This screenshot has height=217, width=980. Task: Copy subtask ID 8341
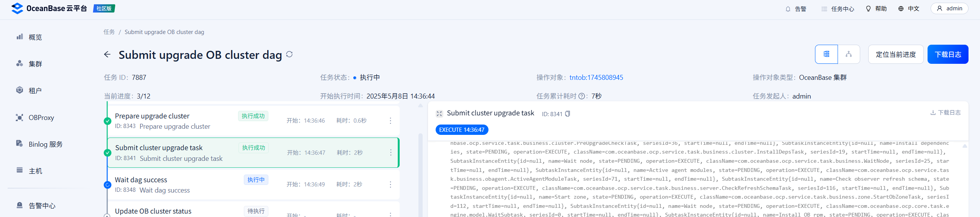567,114
